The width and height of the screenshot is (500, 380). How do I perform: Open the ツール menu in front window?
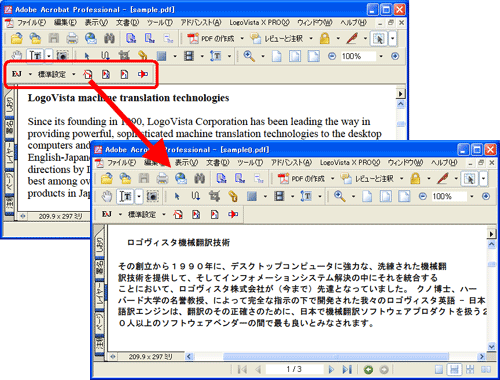[250, 163]
